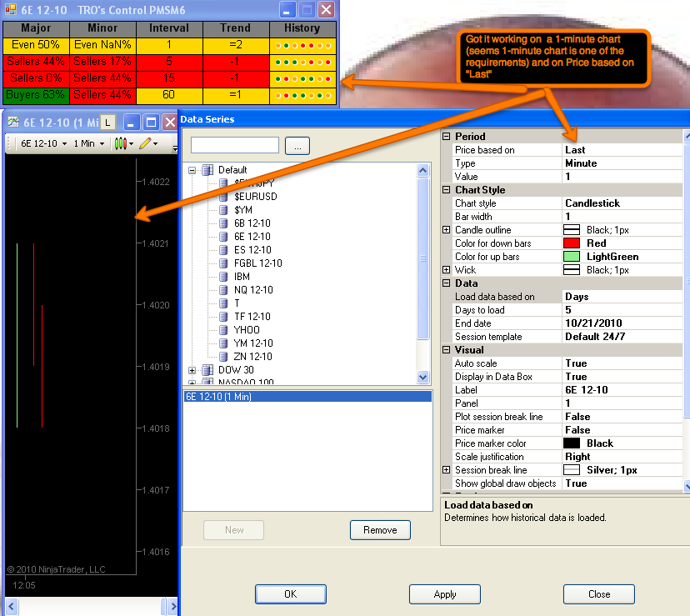Click History header in PMSM6 window
Screen dimensions: 690x616
click(x=302, y=28)
